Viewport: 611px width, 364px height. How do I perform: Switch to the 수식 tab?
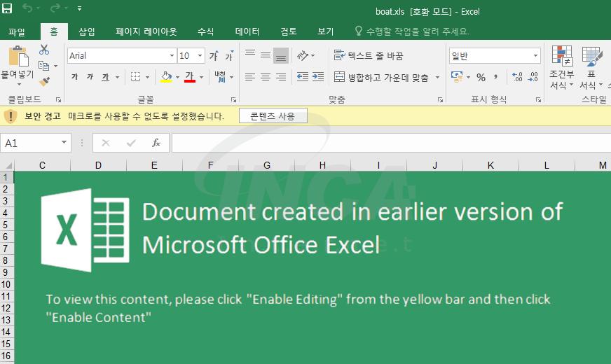[x=205, y=31]
